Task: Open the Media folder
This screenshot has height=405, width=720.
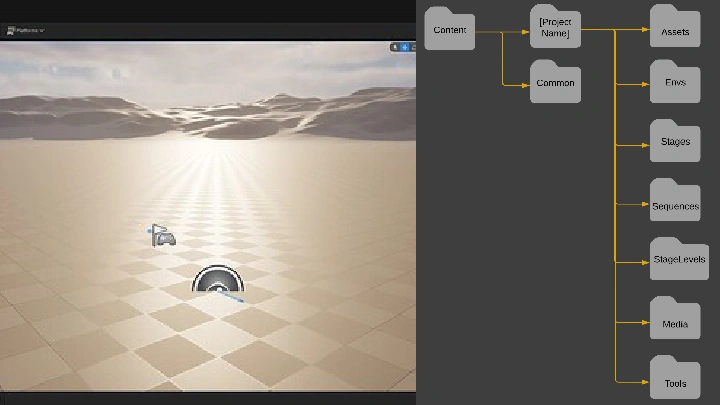Action: (675, 322)
